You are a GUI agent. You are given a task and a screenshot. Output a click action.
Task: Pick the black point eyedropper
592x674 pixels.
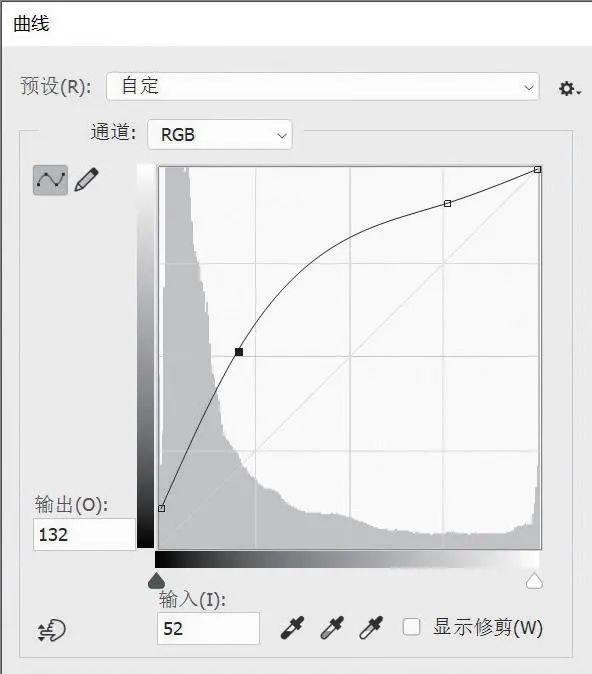[292, 628]
